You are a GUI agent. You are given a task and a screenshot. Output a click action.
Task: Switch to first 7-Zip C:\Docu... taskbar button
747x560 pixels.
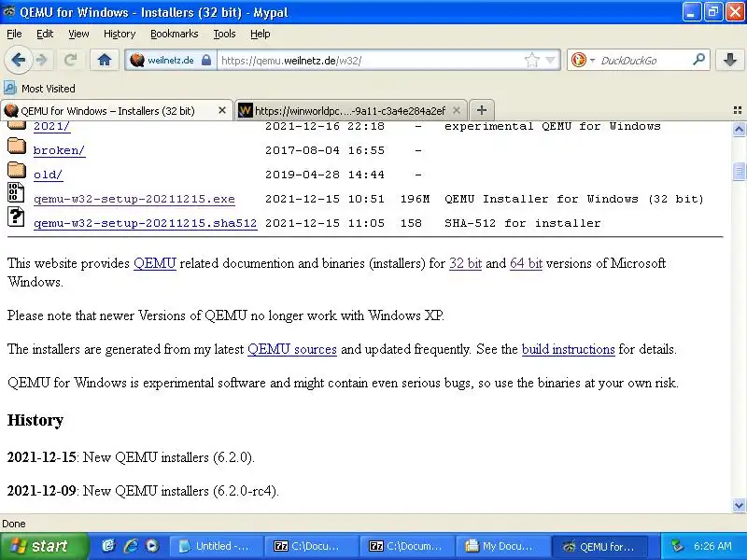[311, 546]
